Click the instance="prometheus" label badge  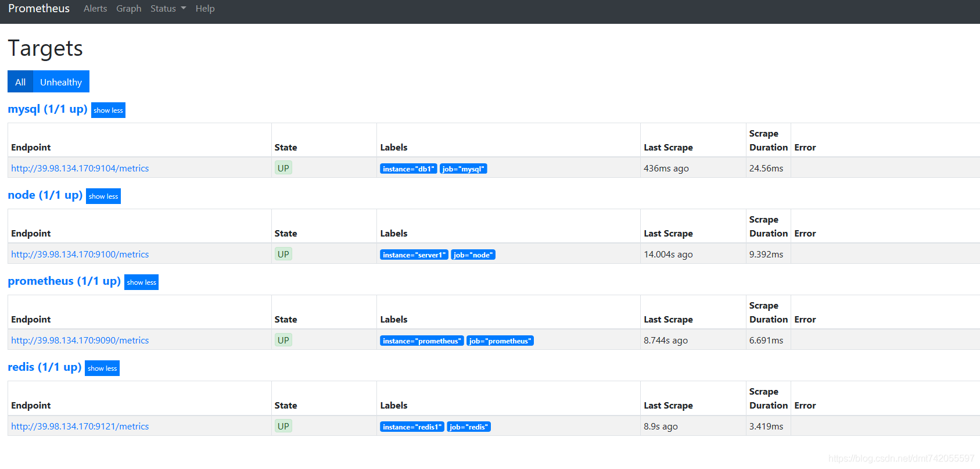tap(422, 341)
